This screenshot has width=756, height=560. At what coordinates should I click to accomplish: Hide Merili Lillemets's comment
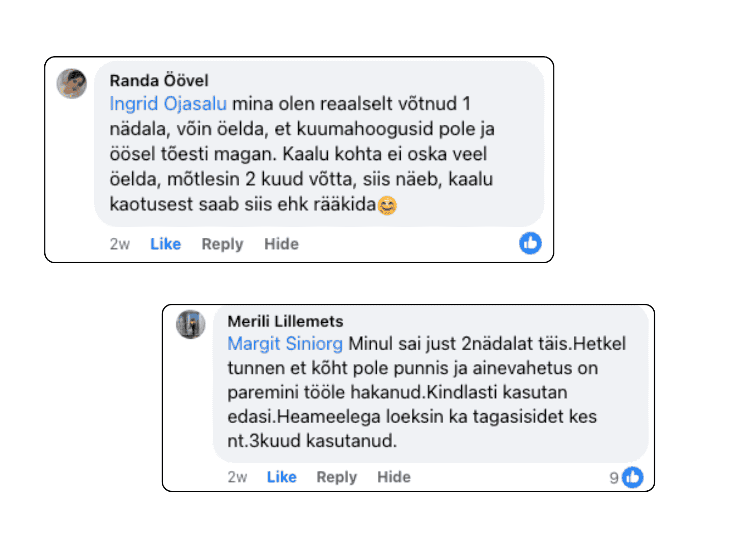[x=394, y=477]
